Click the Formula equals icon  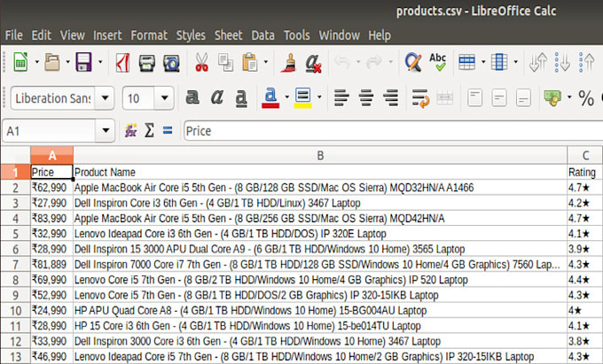pos(168,131)
